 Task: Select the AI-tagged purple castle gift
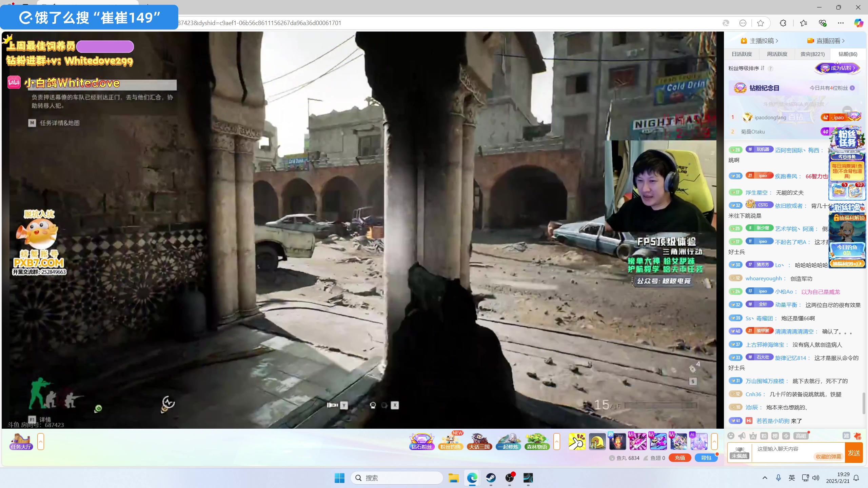coord(699,442)
